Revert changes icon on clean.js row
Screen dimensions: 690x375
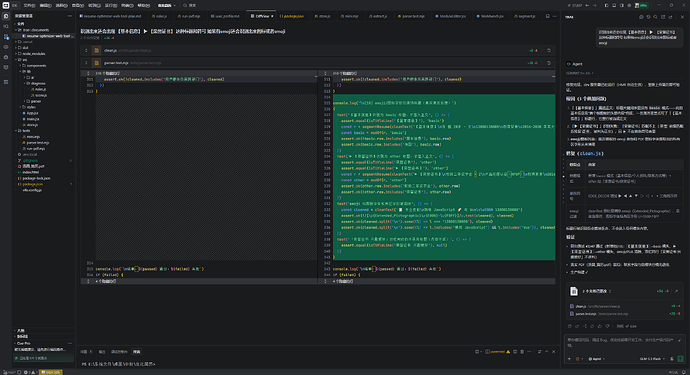coord(549,51)
